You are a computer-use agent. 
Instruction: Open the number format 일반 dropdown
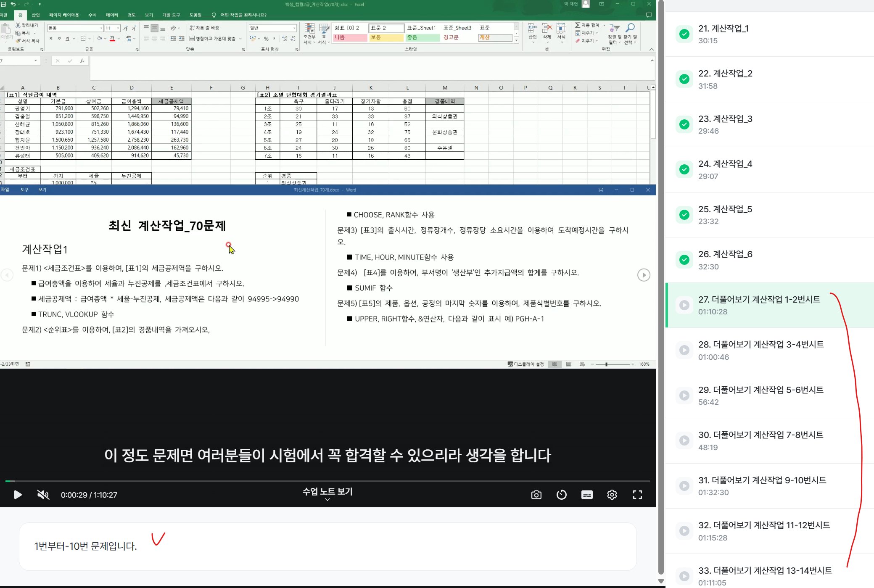pos(294,28)
